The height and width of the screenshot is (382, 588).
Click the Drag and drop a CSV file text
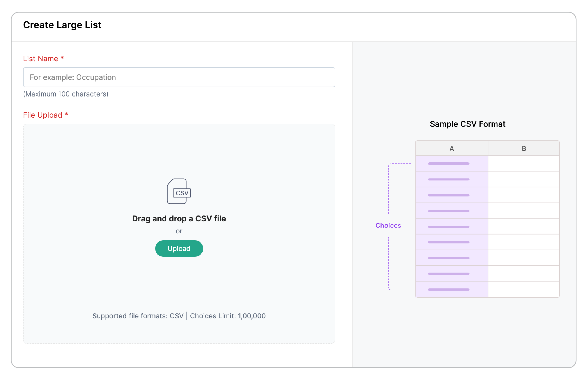[x=179, y=218]
